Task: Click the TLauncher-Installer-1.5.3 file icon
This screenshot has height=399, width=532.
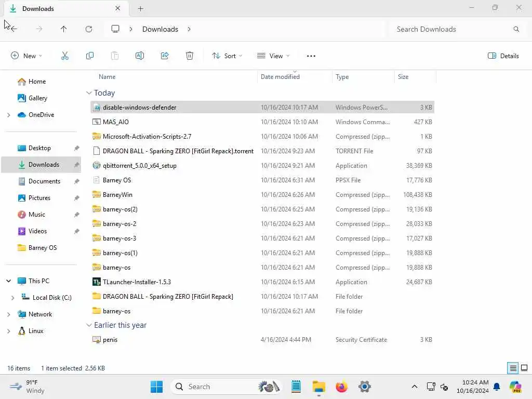Action: pyautogui.click(x=97, y=282)
